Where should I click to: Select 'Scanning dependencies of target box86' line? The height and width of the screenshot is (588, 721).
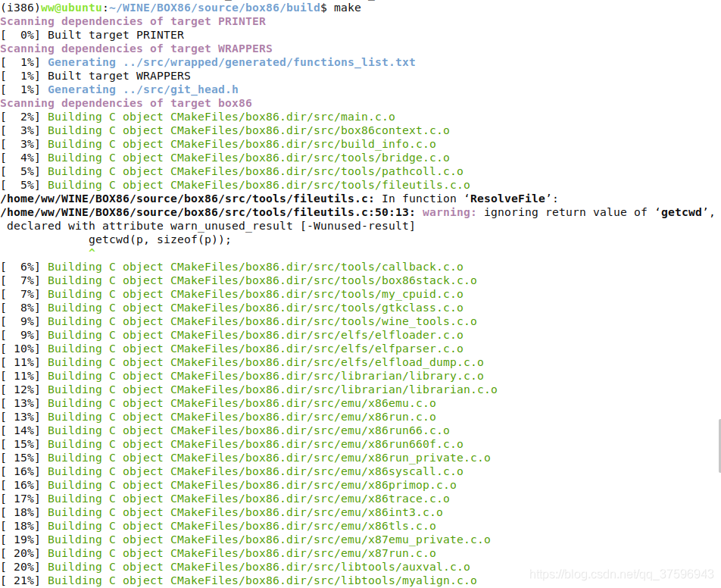tap(126, 103)
